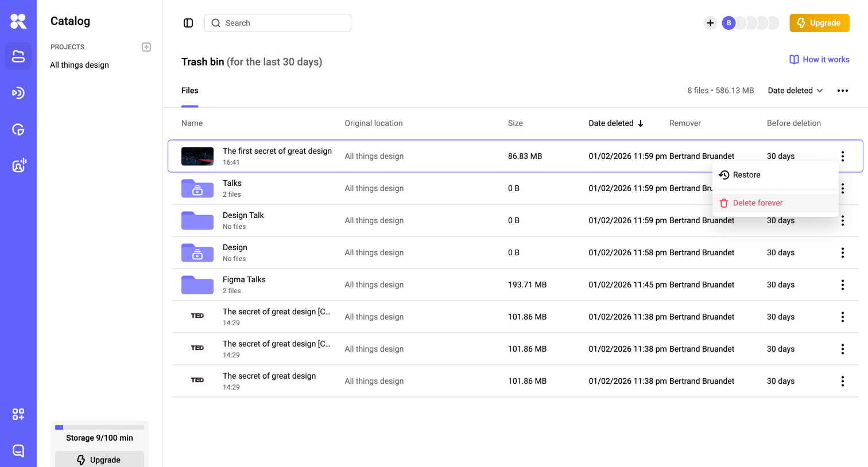868x467 pixels.
Task: Click the Storage usage progress bar
Action: 99,427
